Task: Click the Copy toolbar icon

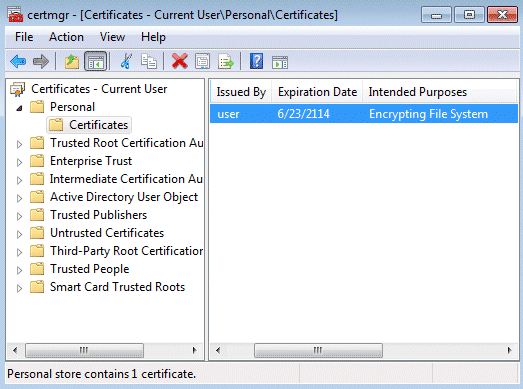Action: click(149, 61)
